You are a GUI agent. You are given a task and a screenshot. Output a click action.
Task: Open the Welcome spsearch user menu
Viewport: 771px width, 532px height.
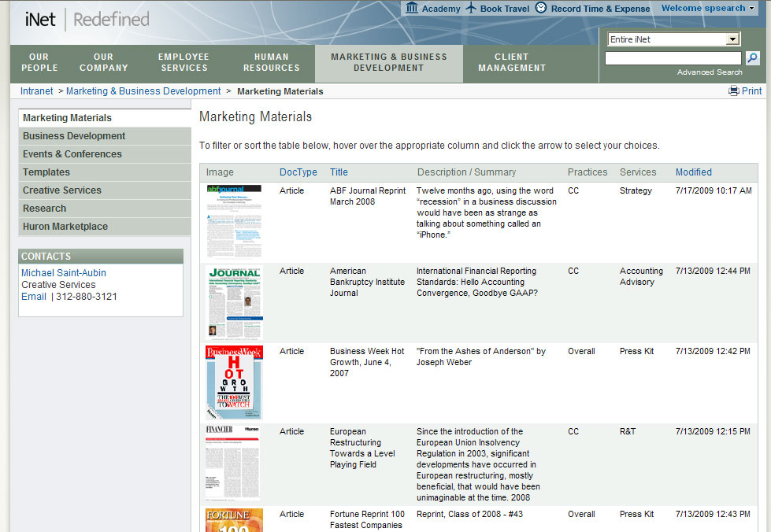[708, 8]
